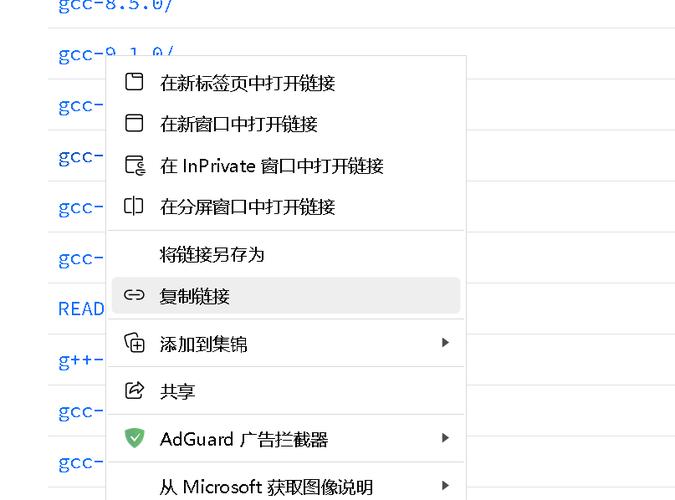Viewport: 675px width, 500px height.
Task: Choose 在新标签页中打开链接 from context menu
Action: [x=286, y=82]
